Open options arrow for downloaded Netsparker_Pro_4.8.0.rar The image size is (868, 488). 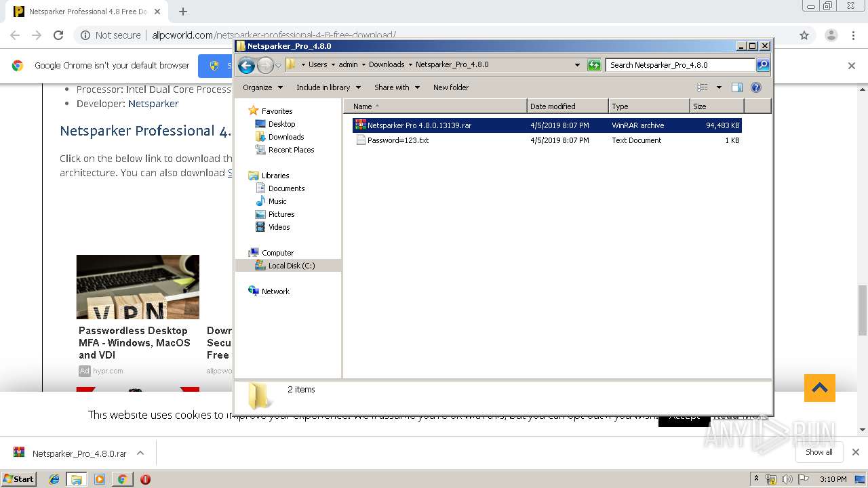coord(140,453)
